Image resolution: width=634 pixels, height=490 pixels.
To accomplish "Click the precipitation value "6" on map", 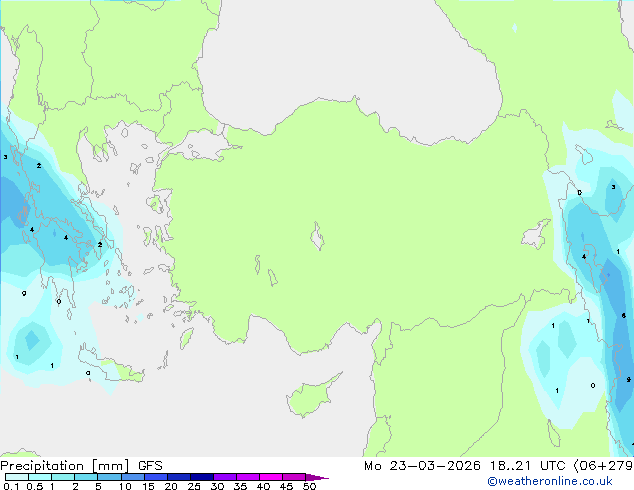I will tap(623, 315).
